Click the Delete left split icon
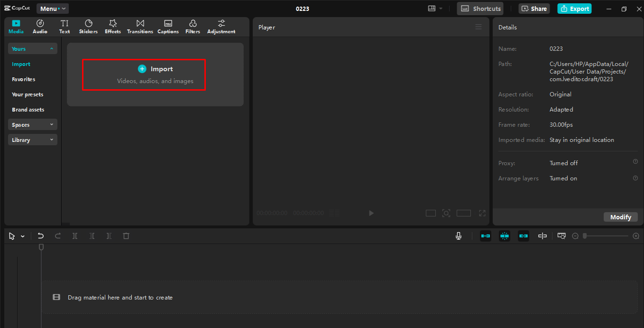Viewport: 644px width, 328px height. point(92,236)
